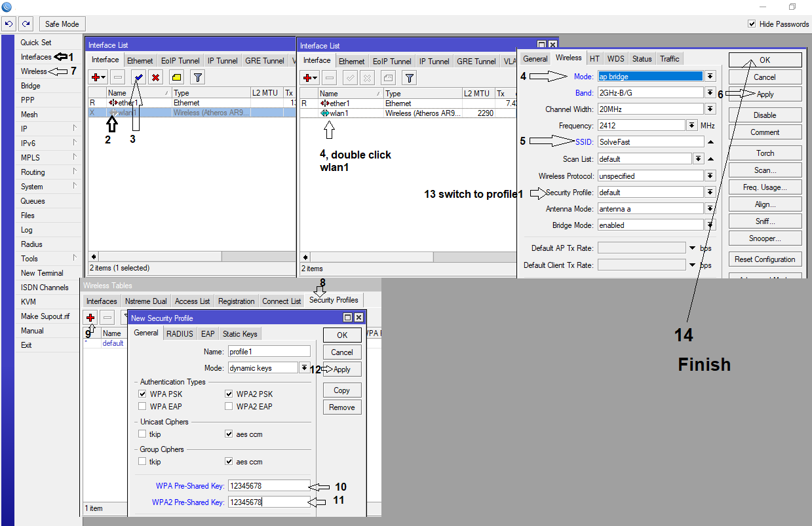This screenshot has width=812, height=526.
Task: Switch to the RADIUS tab in New Security Profile
Action: [x=180, y=333]
